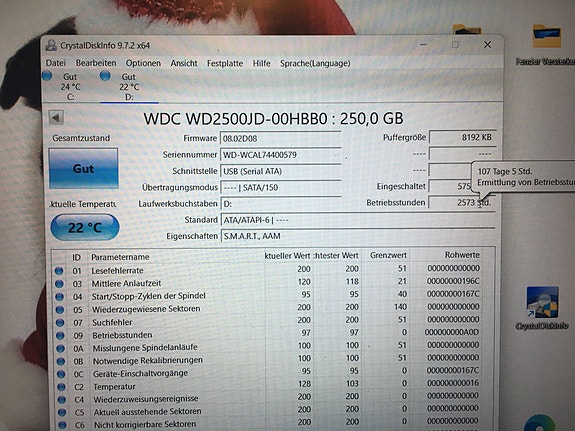Click the Seriennummer value field
The height and width of the screenshot is (431, 575).
click(x=281, y=155)
